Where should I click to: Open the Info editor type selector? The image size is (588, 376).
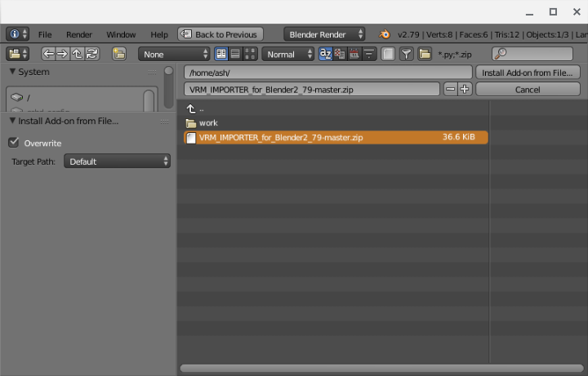coord(17,34)
